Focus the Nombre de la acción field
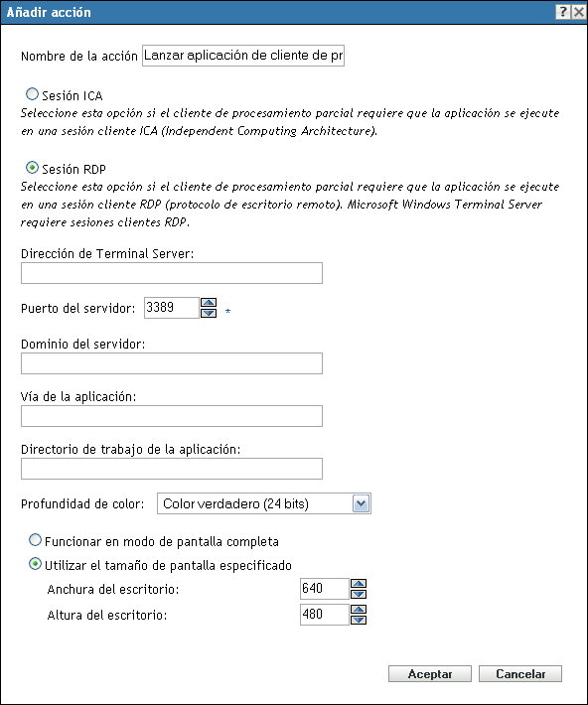Screen dimensions: 588x705 coord(243,56)
